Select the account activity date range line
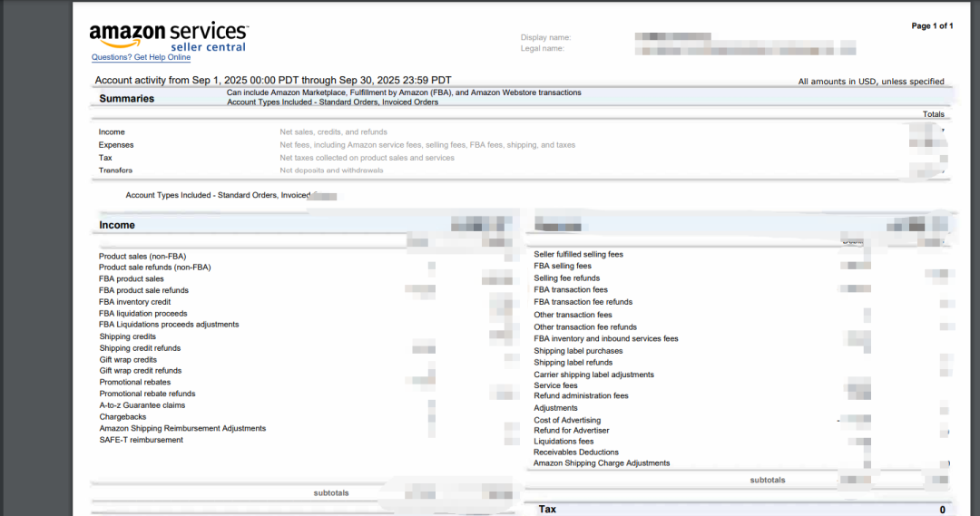The height and width of the screenshot is (516, 980). coord(273,81)
